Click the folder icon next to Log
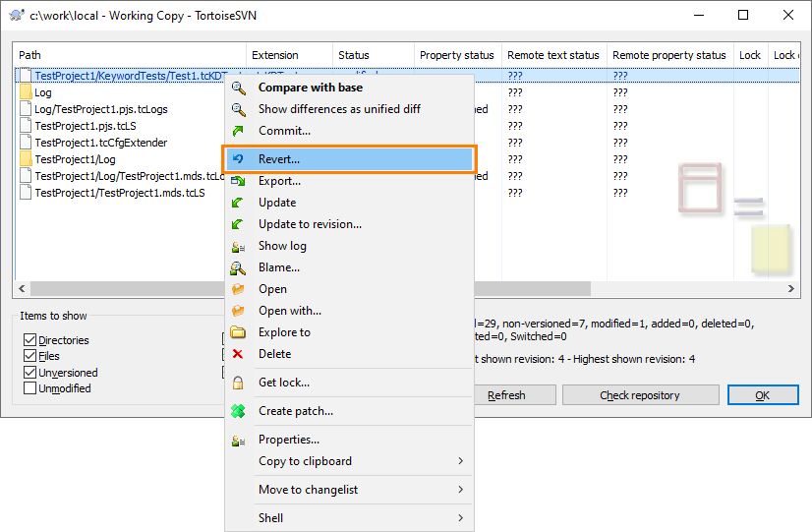The width and height of the screenshot is (812, 532). (x=26, y=92)
